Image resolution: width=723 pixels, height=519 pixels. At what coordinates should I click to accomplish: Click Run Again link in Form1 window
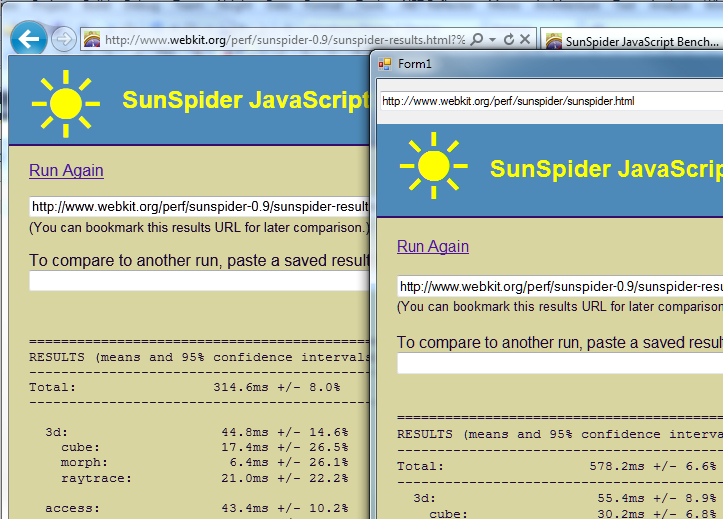point(433,247)
